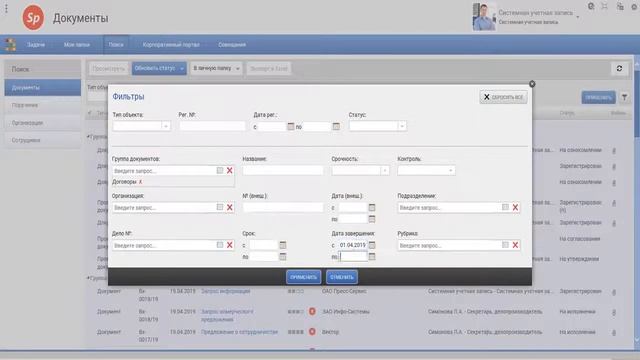
Task: Switch to the Совещания tab
Action: point(232,44)
